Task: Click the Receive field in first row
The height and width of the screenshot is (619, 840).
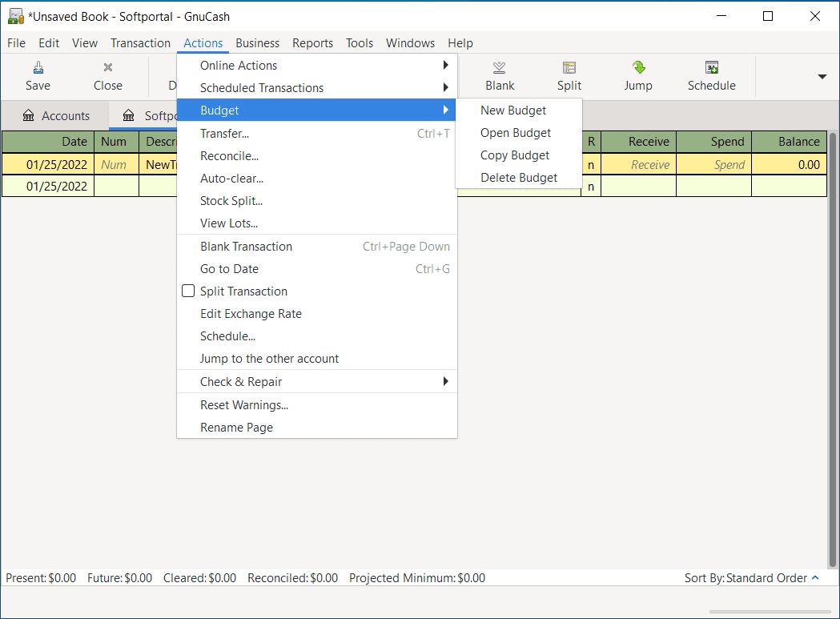Action: click(638, 164)
